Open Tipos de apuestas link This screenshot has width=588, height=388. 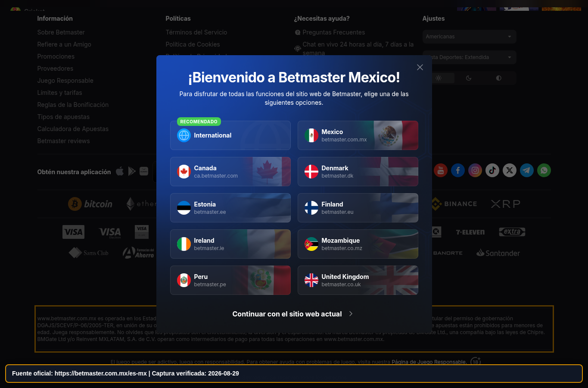[63, 117]
